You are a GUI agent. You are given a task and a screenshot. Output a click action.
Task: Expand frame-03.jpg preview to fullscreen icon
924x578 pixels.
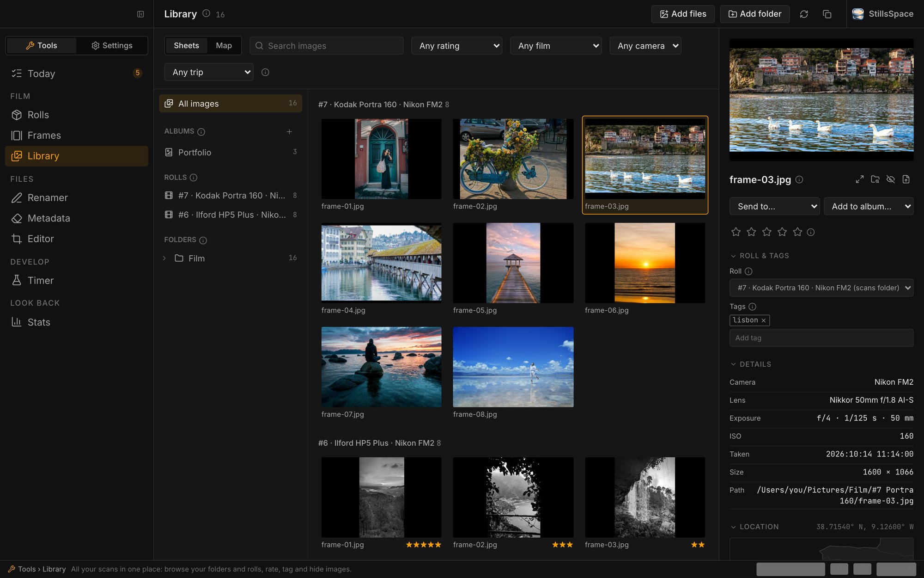coord(859,179)
